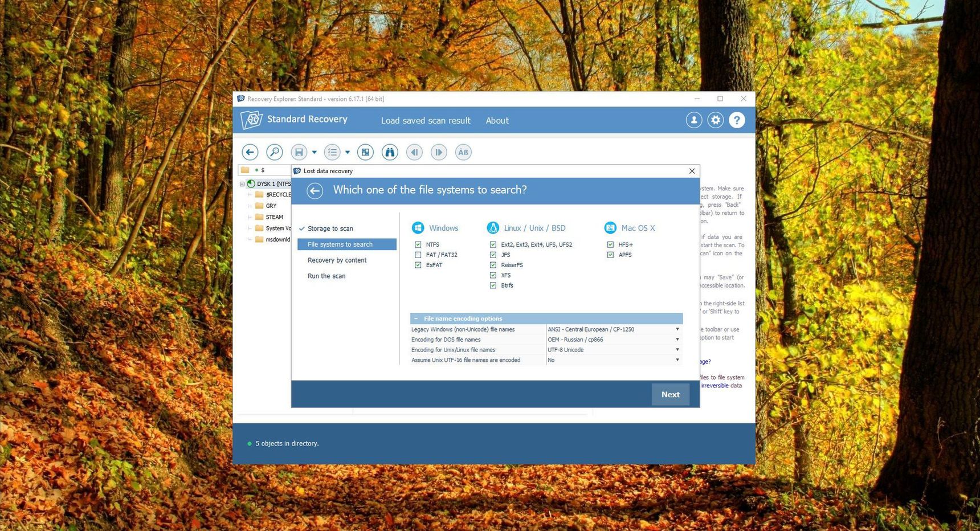Collapse File name encoding options section
Image resolution: width=980 pixels, height=531 pixels.
point(416,318)
